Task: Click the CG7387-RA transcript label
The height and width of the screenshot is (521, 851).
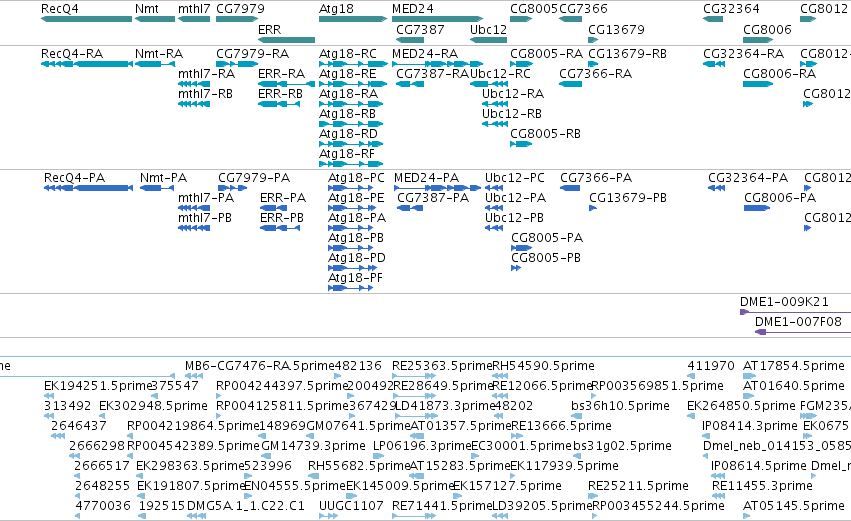Action: point(433,74)
